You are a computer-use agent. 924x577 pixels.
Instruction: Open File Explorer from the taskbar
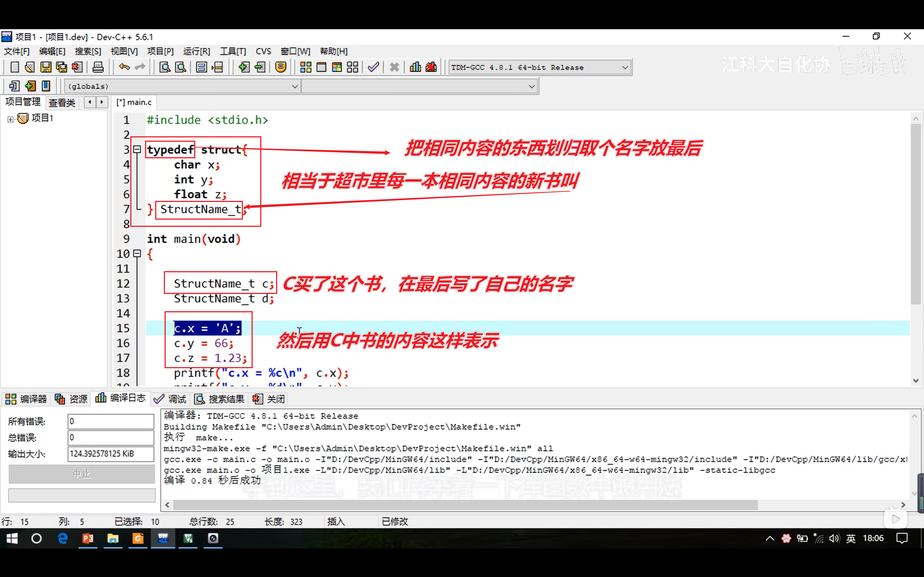point(113,538)
